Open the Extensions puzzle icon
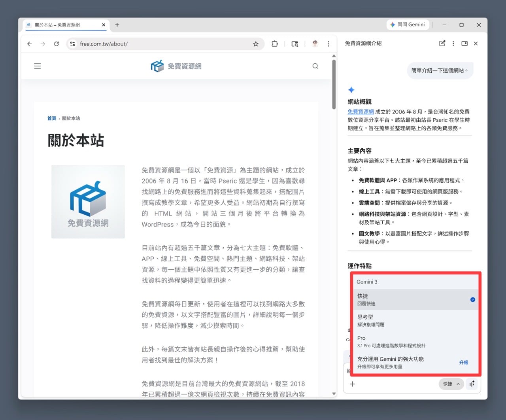The height and width of the screenshot is (420, 506). 275,44
